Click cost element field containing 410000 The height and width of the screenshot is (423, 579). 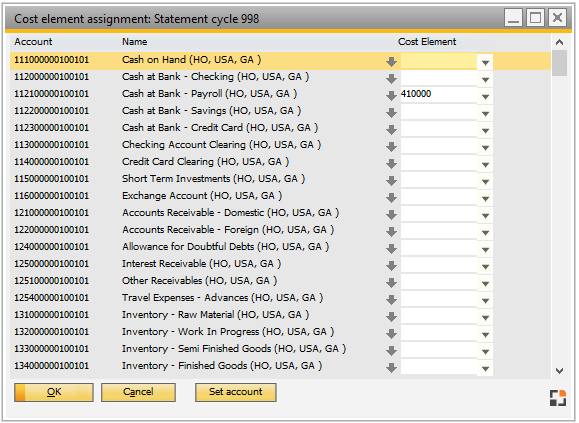tap(439, 94)
